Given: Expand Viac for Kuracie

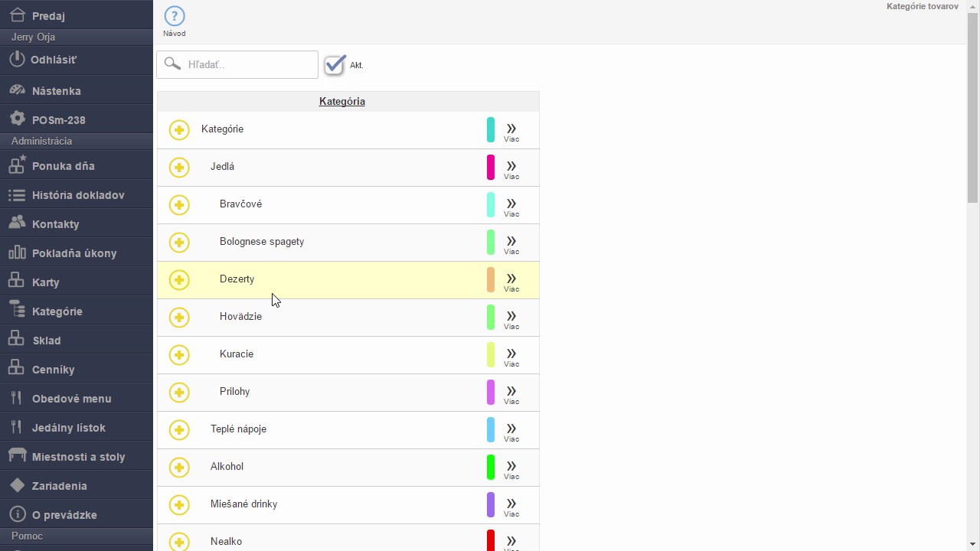Looking at the screenshot, I should pos(511,357).
